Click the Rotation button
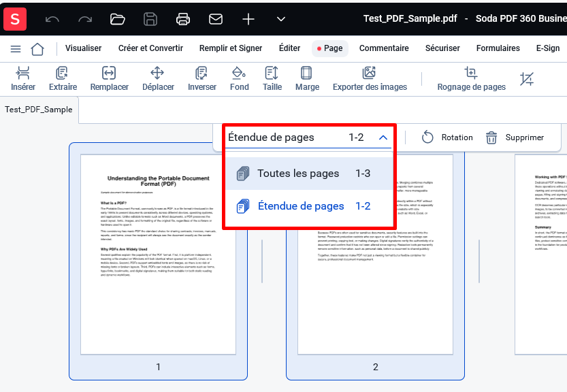The height and width of the screenshot is (392, 567). [x=447, y=137]
